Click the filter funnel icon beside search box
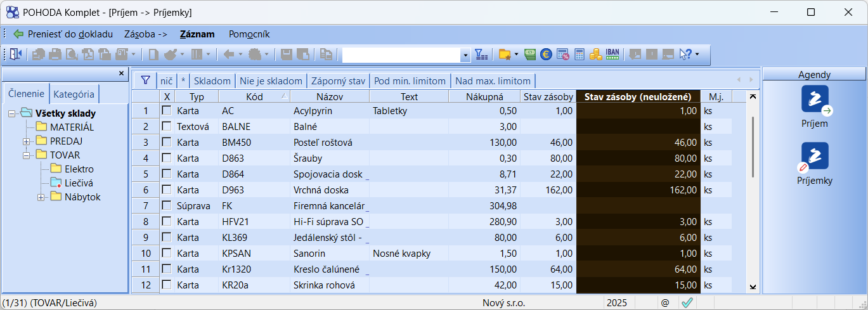Viewport: 868px width, 310px height. tap(481, 55)
